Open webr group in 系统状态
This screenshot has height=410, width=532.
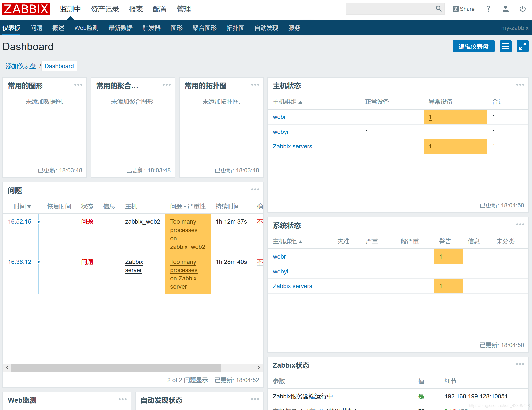point(279,257)
